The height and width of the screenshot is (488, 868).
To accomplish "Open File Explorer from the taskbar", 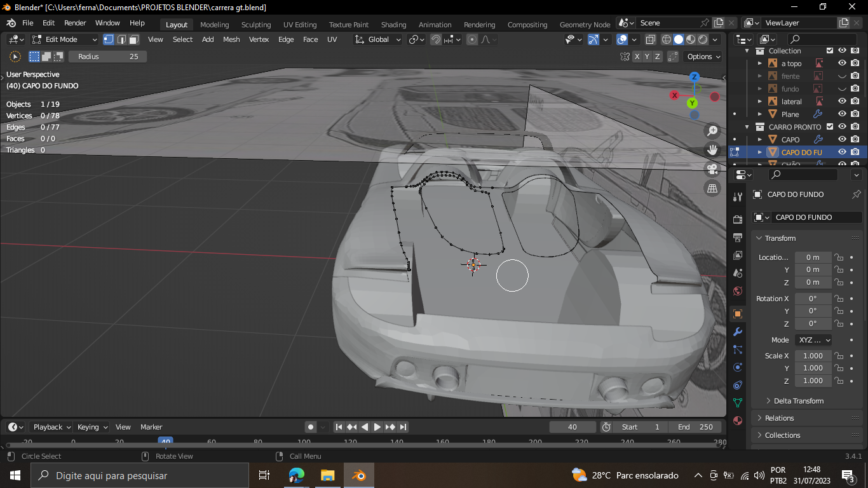I will coord(327,475).
